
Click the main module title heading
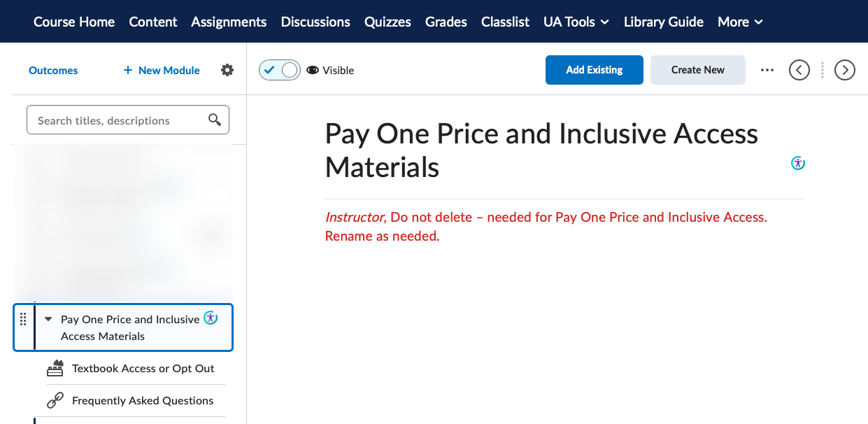(541, 150)
